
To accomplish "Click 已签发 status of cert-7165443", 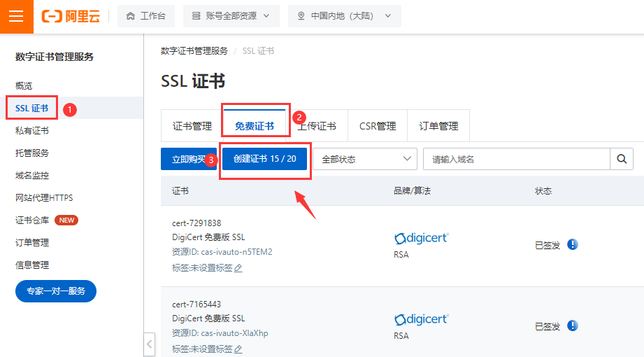I will [x=548, y=327].
